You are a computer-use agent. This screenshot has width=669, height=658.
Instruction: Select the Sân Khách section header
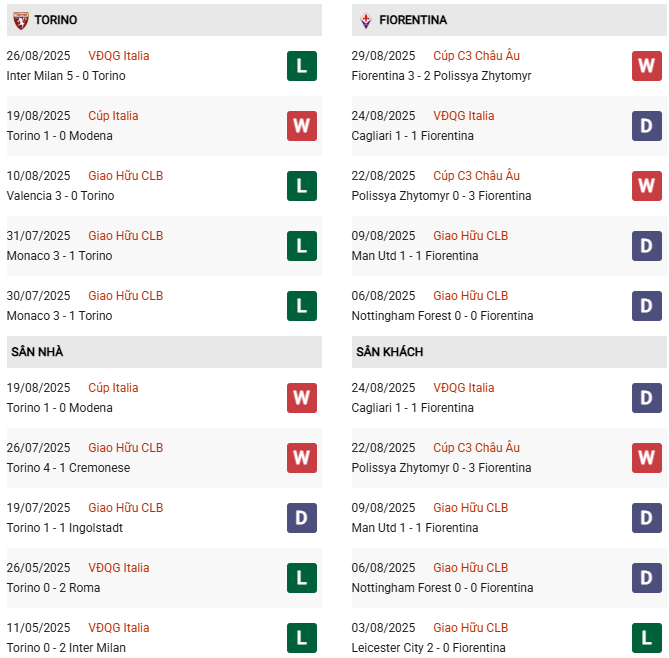pos(389,352)
